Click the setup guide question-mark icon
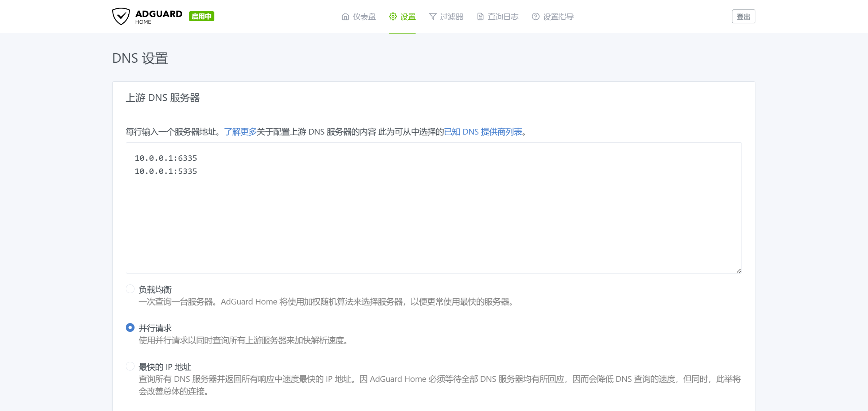This screenshot has height=411, width=868. tap(535, 17)
